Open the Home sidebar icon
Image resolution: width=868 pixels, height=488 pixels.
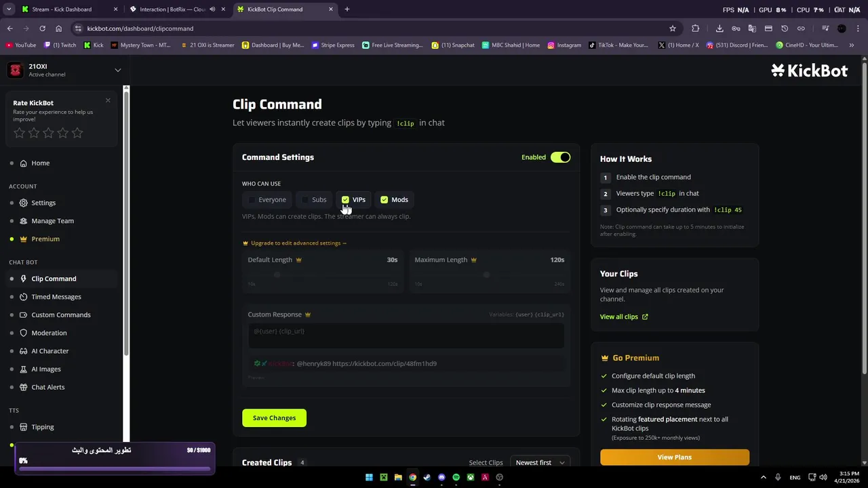click(24, 163)
